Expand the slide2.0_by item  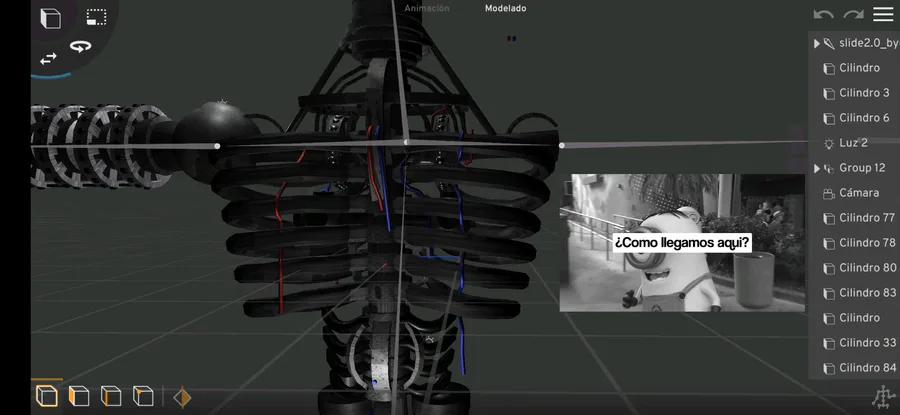tap(816, 44)
